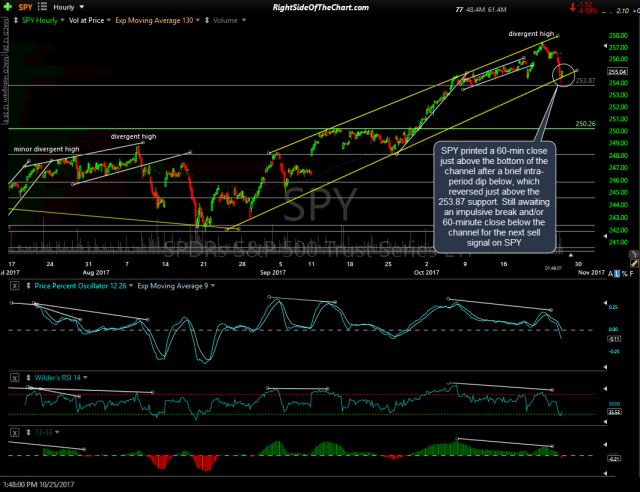Click the status bar timestamp 10/25/2017
This screenshot has height=492, width=640.
point(38,485)
